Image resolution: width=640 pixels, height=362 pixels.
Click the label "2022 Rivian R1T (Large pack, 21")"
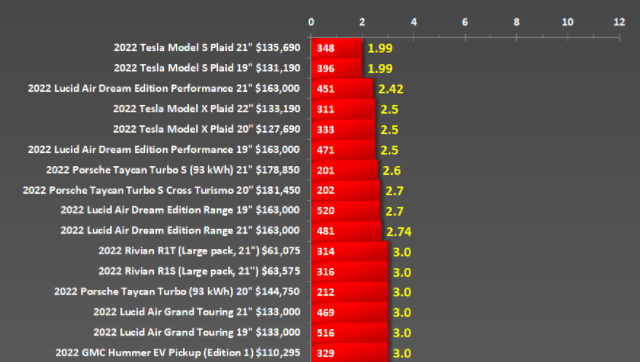(179, 251)
